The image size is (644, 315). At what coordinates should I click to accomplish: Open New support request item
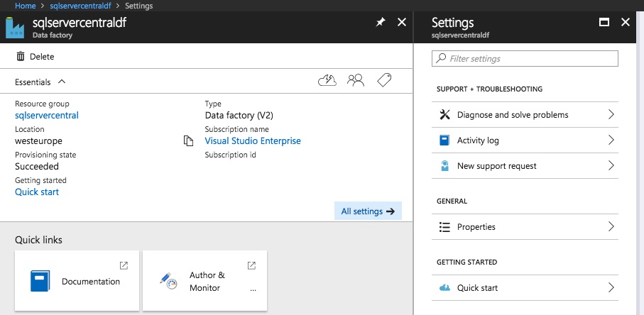[x=496, y=166]
